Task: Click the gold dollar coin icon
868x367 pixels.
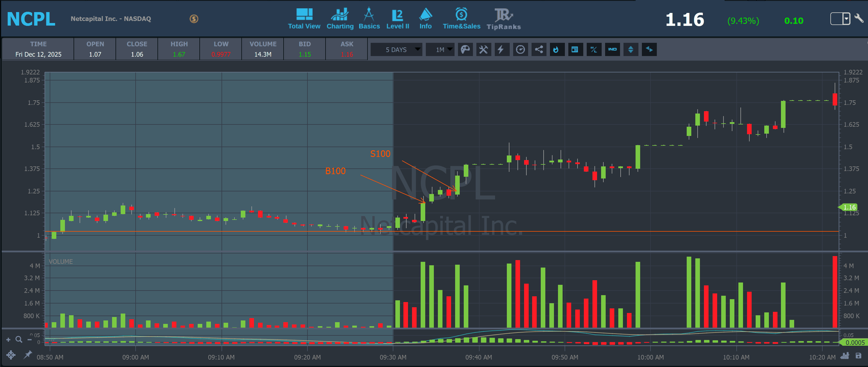Action: (194, 19)
